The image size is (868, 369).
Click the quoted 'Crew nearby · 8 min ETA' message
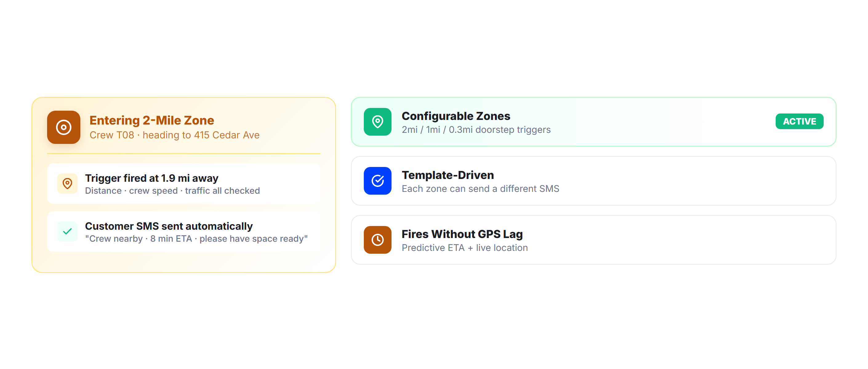click(196, 238)
